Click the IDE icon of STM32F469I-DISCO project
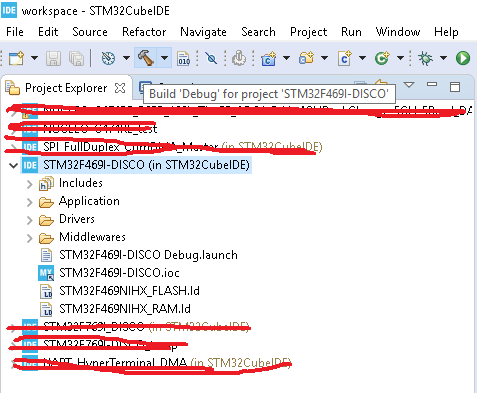 pos(30,165)
